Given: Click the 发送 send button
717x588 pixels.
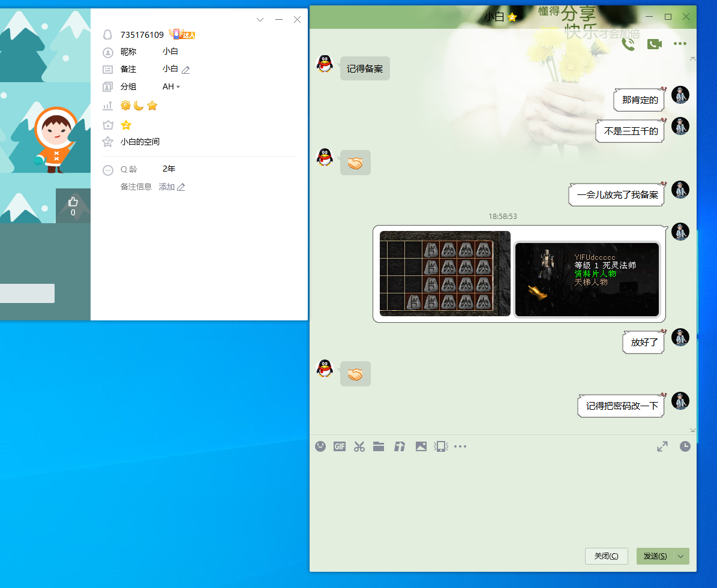Looking at the screenshot, I should tap(655, 556).
